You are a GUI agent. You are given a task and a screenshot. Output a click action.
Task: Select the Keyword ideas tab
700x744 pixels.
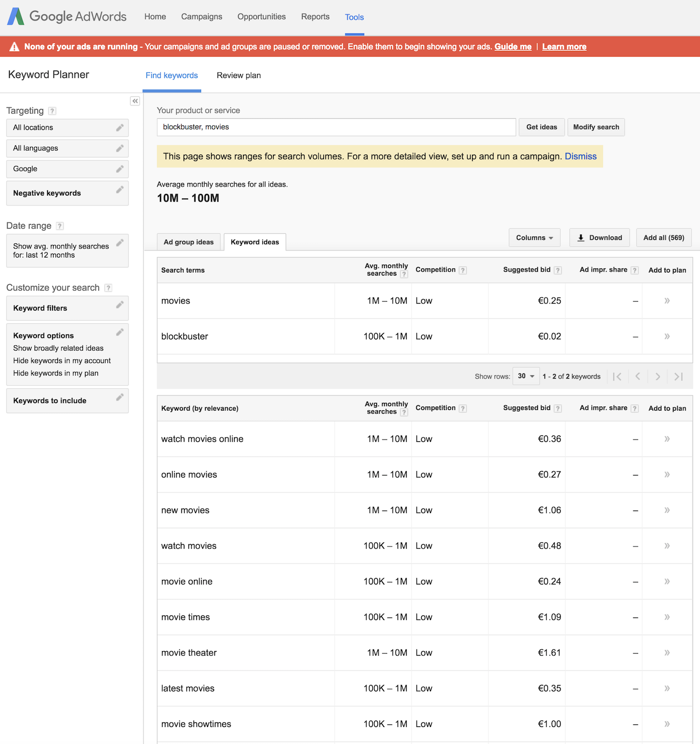tap(255, 242)
